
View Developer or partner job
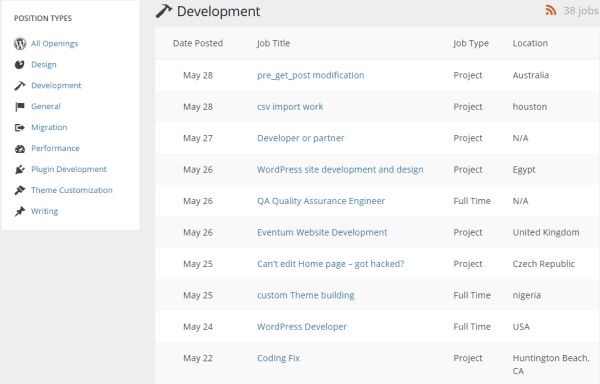click(301, 138)
